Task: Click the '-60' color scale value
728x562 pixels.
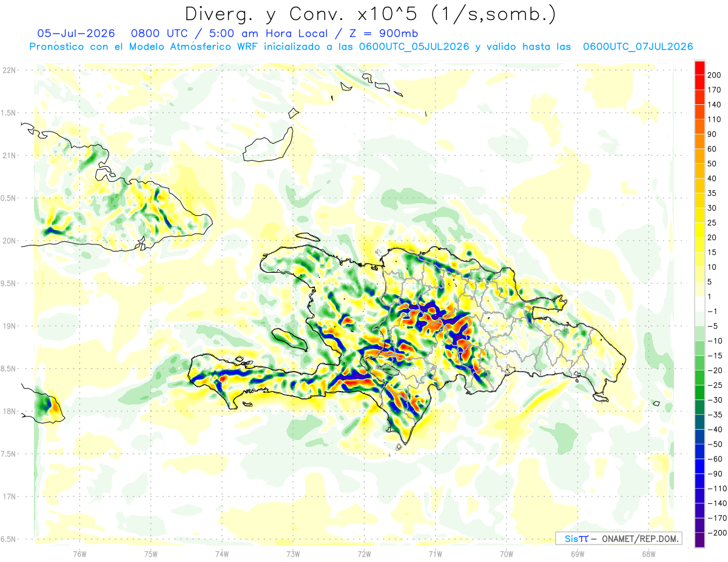Action: coord(716,459)
